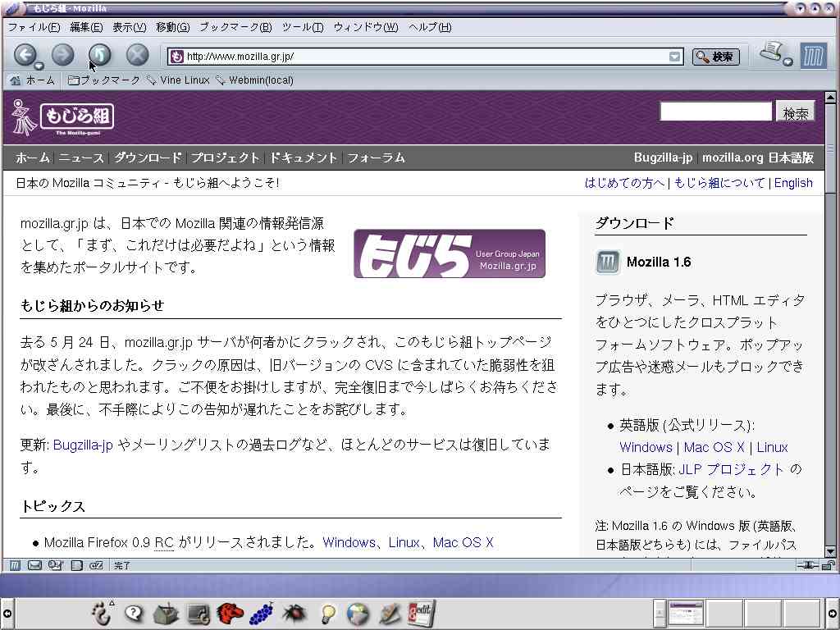840x630 pixels.
Task: Click the 検索 button beside URL bar
Action: click(715, 57)
